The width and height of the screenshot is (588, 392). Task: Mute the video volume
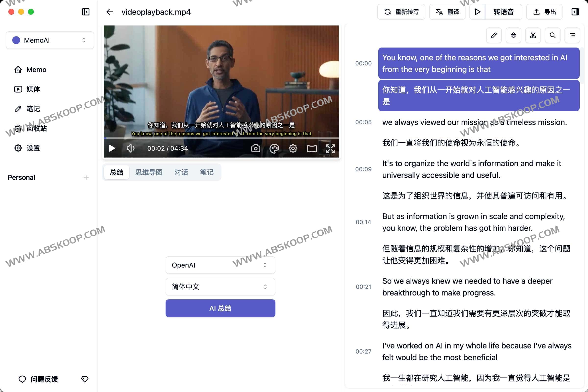[131, 148]
